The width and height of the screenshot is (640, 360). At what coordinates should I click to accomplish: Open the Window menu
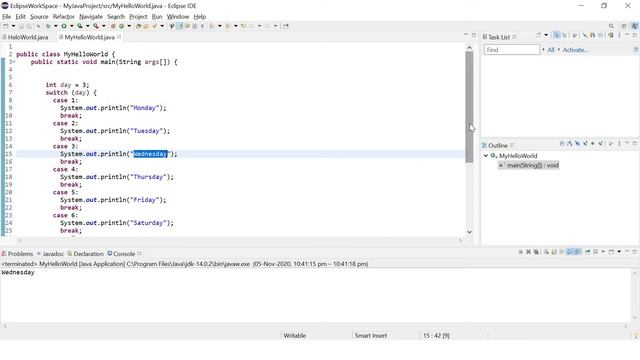click(178, 16)
